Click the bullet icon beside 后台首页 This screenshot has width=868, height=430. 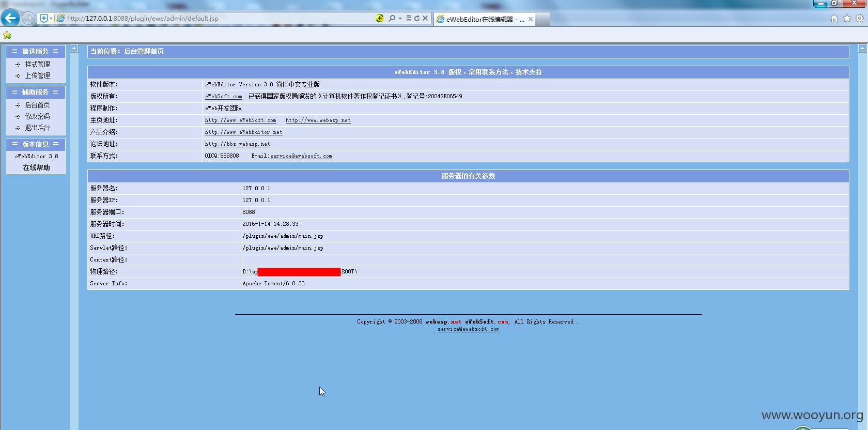(18, 105)
